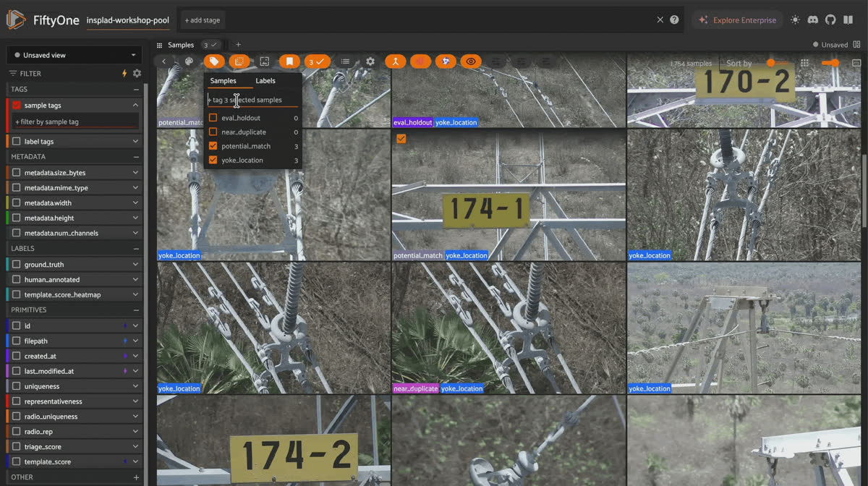Toggle the uniqueness field checkbox

(x=17, y=386)
